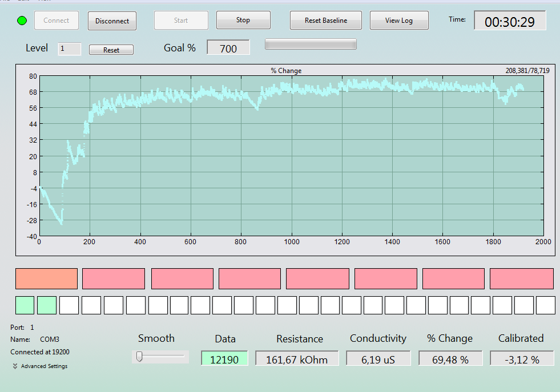The height and width of the screenshot is (392, 560).
Task: Adjust the Smooth slider handle
Action: (x=140, y=356)
